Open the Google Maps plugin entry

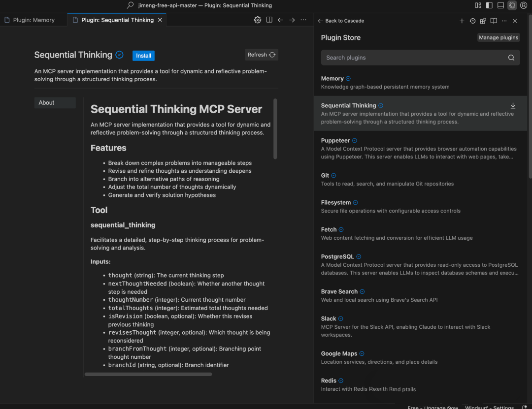click(x=420, y=358)
